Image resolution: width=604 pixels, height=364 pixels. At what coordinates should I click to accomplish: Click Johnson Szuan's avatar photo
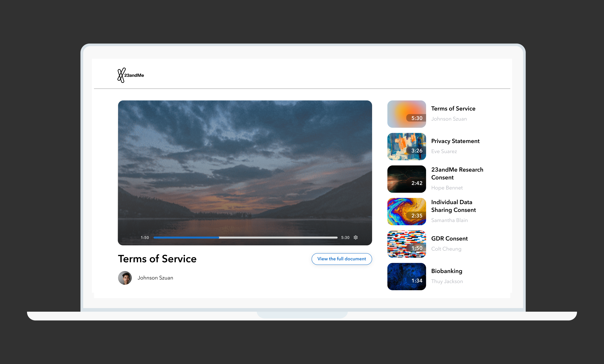(125, 278)
